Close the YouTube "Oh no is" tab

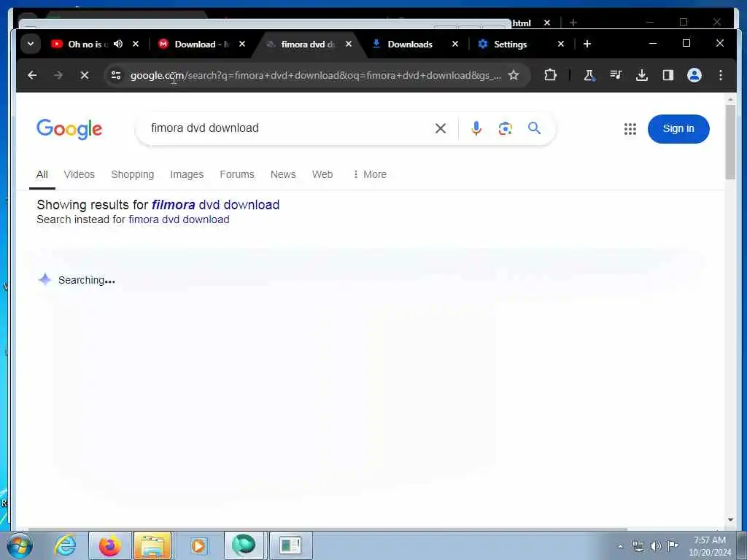136,44
